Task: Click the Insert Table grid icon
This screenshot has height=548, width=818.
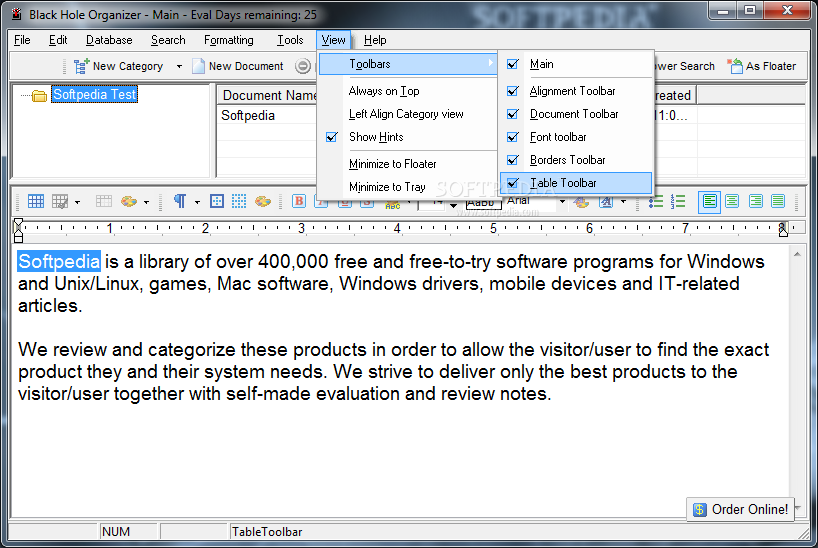Action: [x=35, y=201]
